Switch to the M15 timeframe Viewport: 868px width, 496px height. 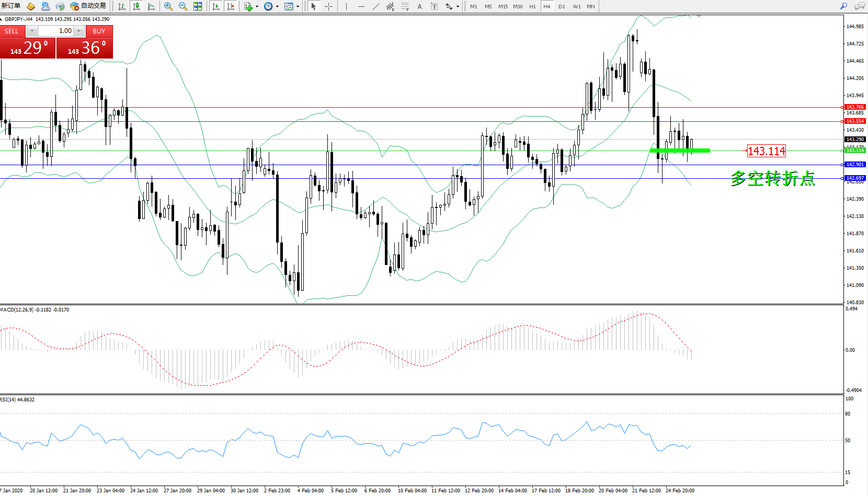pyautogui.click(x=502, y=6)
